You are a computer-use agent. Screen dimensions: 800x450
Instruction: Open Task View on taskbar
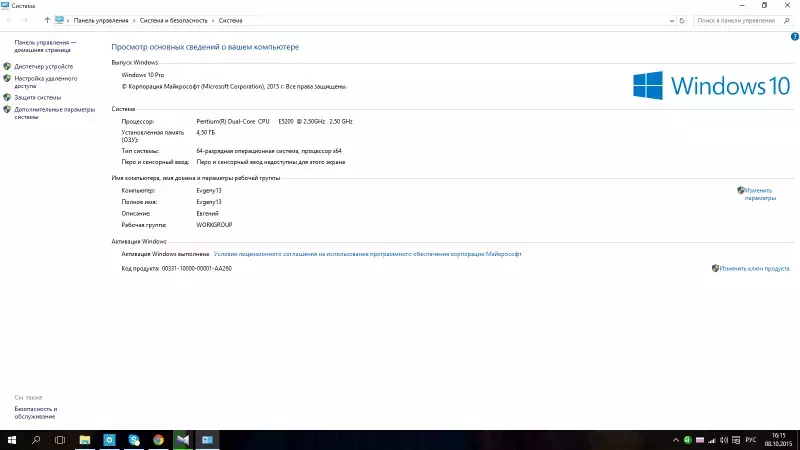(60, 440)
